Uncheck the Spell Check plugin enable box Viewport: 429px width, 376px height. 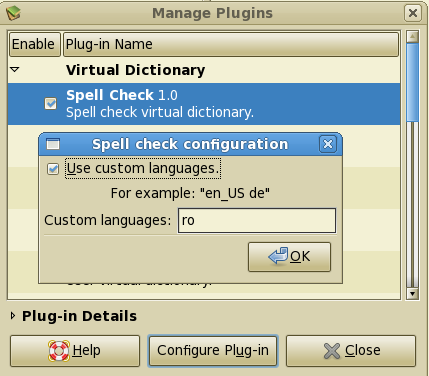[x=51, y=104]
